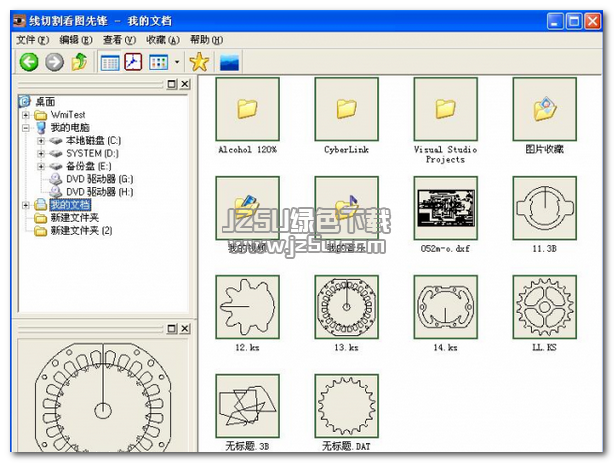
Task: Select 本地磁盘 (C:) in the tree
Action: pos(92,141)
